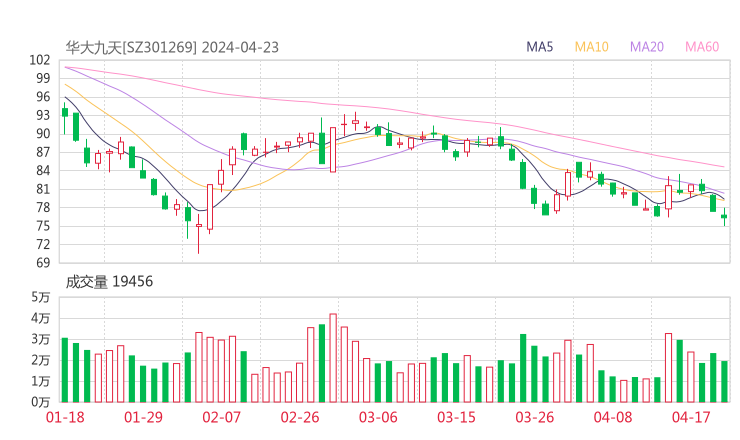
Task: Click the 04-08 date label
Action: [x=613, y=417]
